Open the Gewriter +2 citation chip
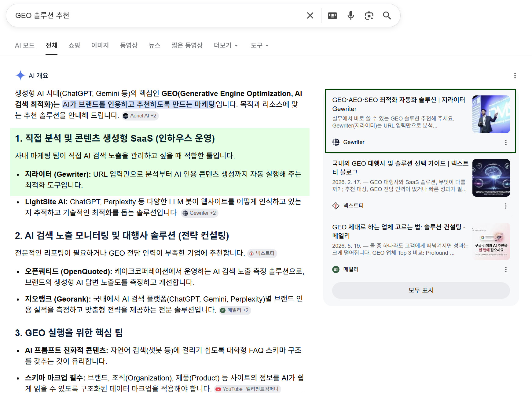This screenshot has width=532, height=393. [x=200, y=213]
